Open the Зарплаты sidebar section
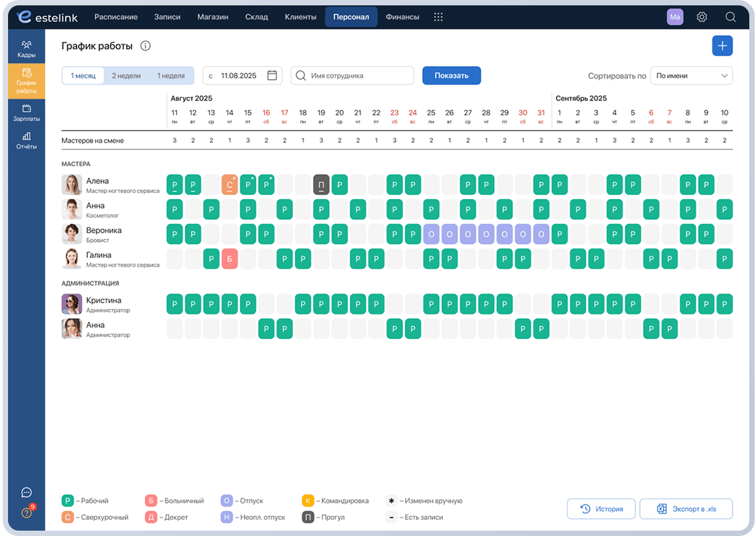 (x=27, y=113)
